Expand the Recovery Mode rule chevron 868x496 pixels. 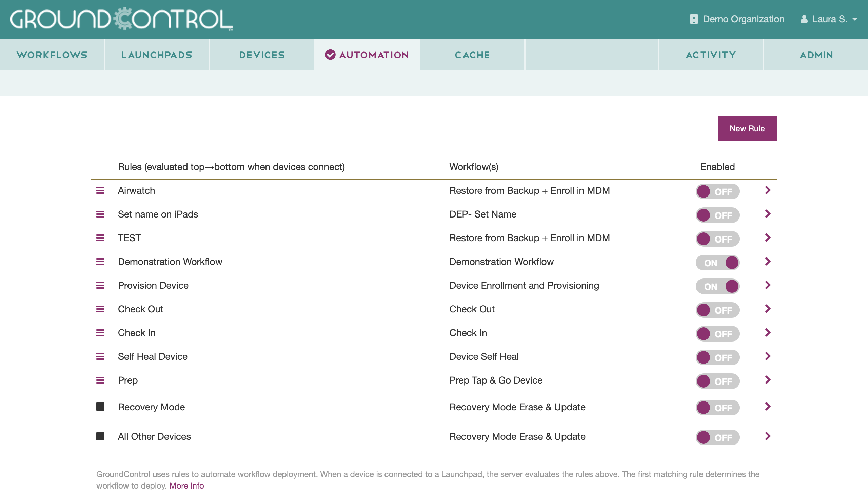pyautogui.click(x=768, y=407)
